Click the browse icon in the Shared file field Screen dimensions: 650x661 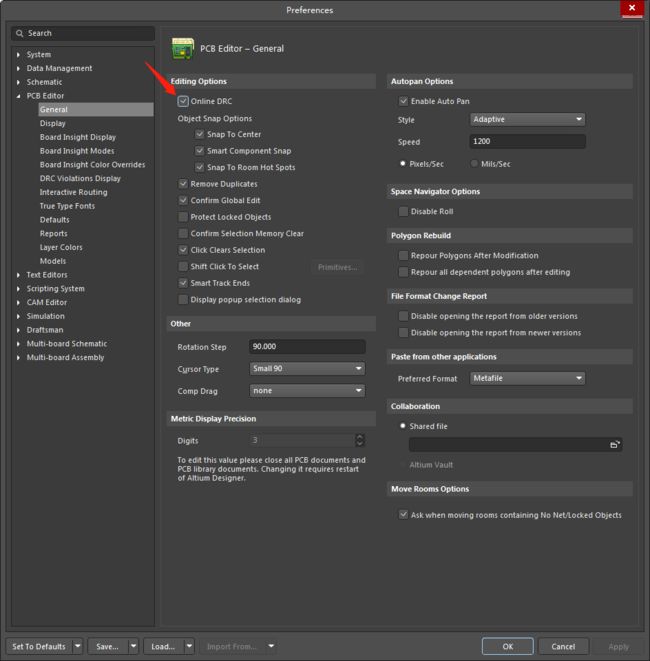pos(615,445)
